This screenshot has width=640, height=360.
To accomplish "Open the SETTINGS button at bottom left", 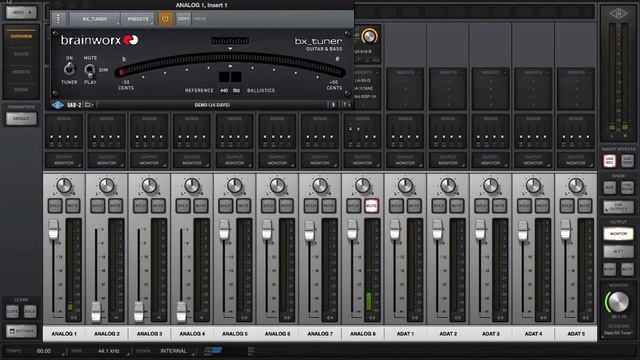I will (x=21, y=331).
